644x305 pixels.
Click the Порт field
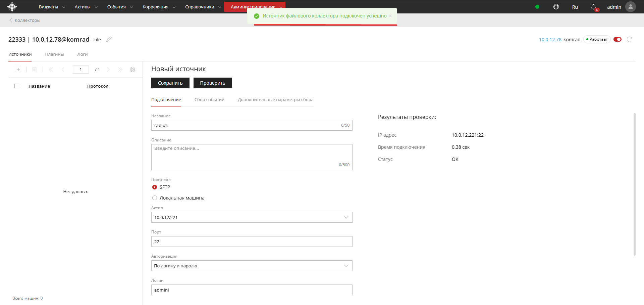click(x=252, y=242)
